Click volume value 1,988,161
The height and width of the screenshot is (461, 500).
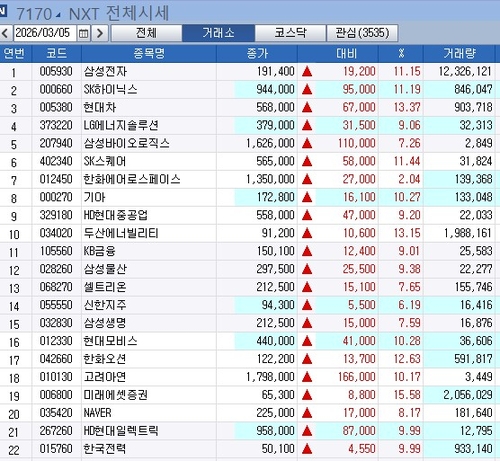click(x=468, y=233)
